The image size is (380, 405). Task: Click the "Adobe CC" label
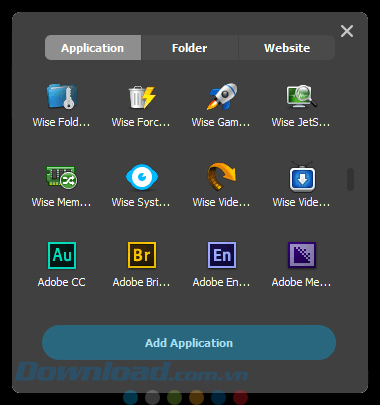[x=62, y=282]
